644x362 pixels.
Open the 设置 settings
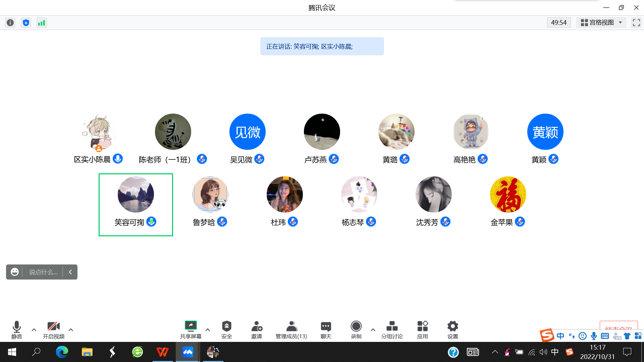point(453,330)
